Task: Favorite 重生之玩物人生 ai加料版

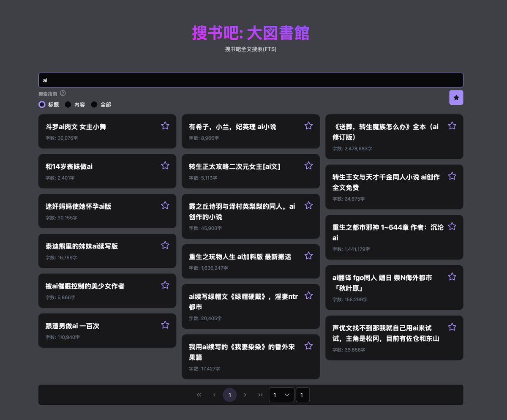Action: [308, 256]
